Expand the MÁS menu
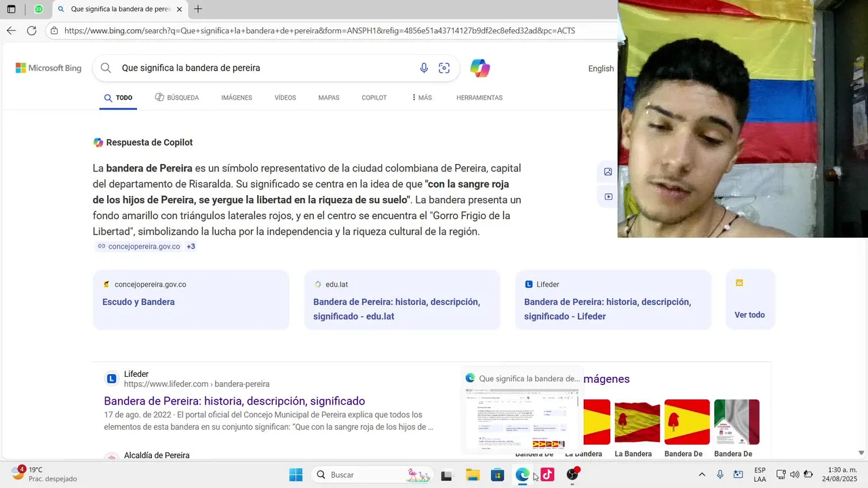The height and width of the screenshot is (488, 868). [422, 98]
